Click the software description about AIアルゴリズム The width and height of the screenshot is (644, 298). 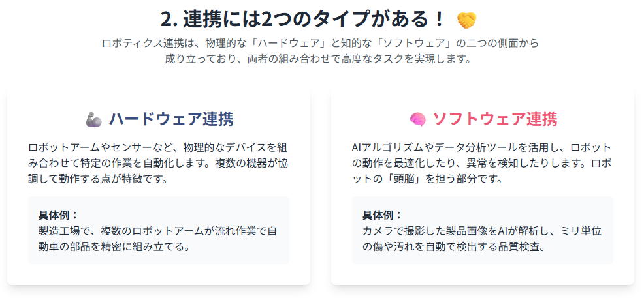[x=483, y=163]
